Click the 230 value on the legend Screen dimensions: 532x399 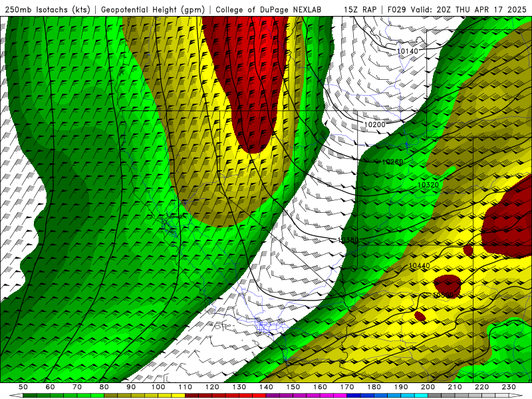point(509,387)
